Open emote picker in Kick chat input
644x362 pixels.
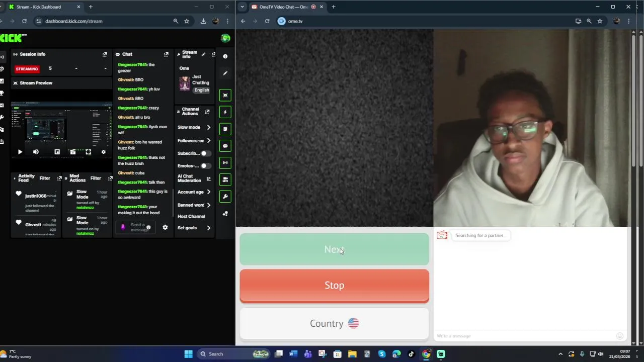[148, 227]
